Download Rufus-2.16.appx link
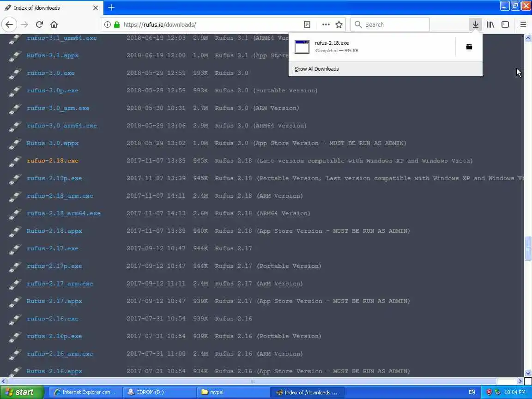Image resolution: width=532 pixels, height=399 pixels. tap(54, 371)
